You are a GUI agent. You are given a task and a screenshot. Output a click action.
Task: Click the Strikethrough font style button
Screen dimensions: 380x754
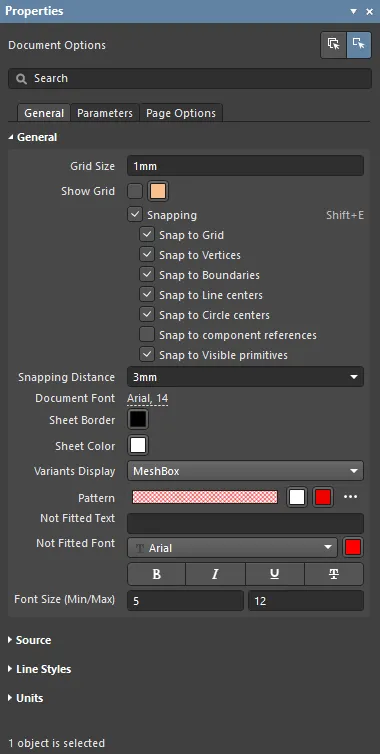point(334,574)
